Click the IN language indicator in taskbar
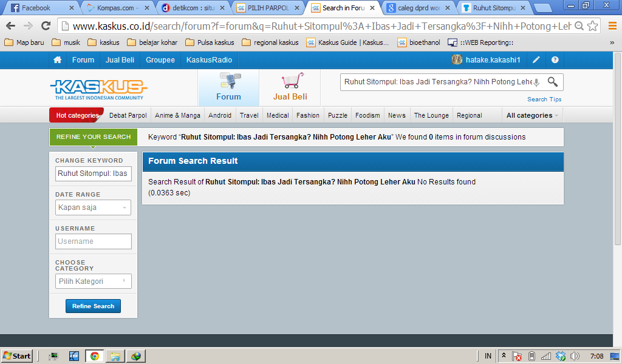Screen dimensions: 622x364 click(488, 356)
